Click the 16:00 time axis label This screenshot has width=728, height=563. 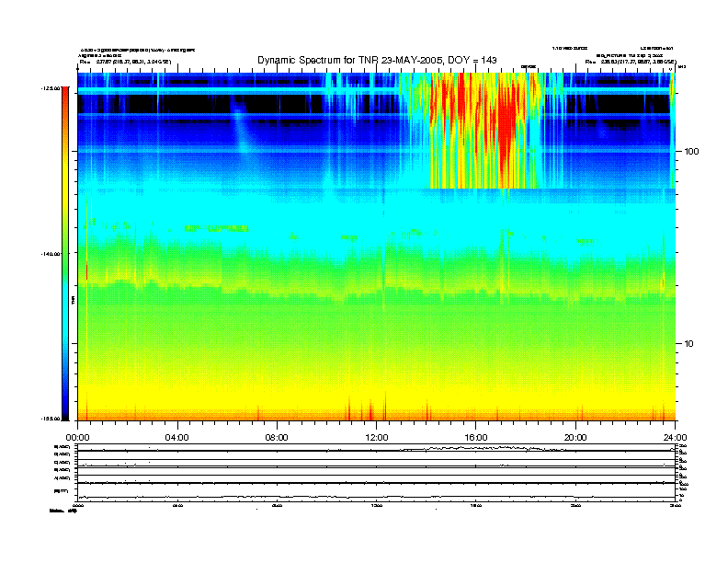[x=476, y=438]
